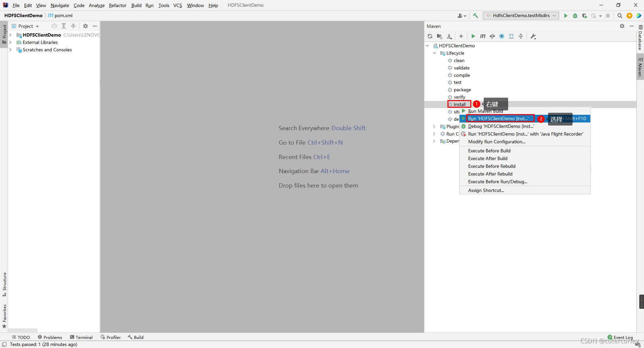Open the Analyze menu
The width and height of the screenshot is (644, 348).
[x=97, y=5]
